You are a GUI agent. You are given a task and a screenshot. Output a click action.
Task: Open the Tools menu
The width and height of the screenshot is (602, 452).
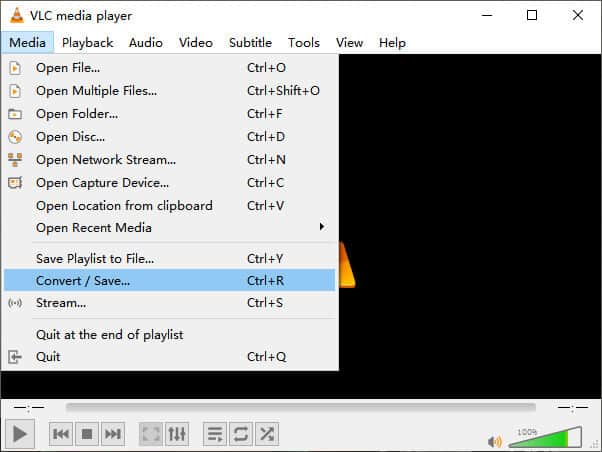pos(304,43)
